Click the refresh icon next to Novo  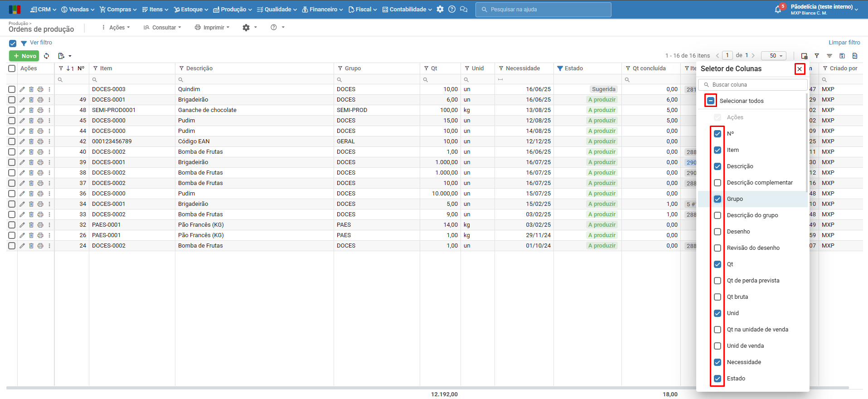[46, 56]
